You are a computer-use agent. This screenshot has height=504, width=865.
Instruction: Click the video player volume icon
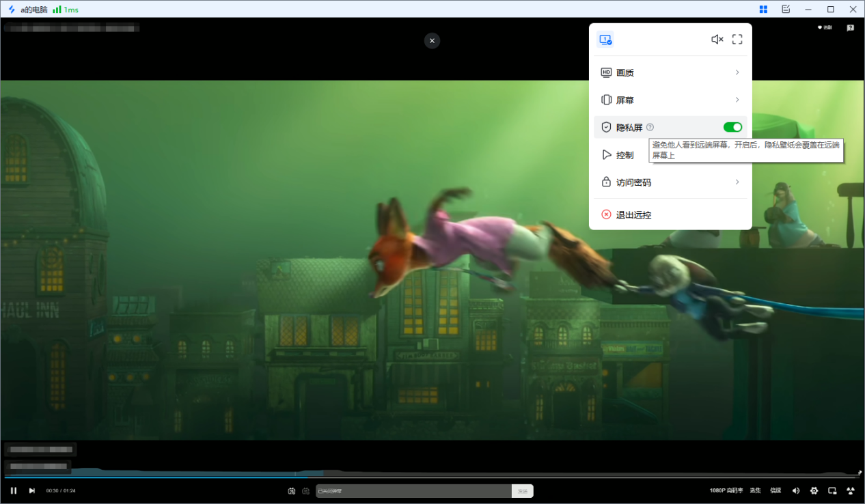coord(795,490)
